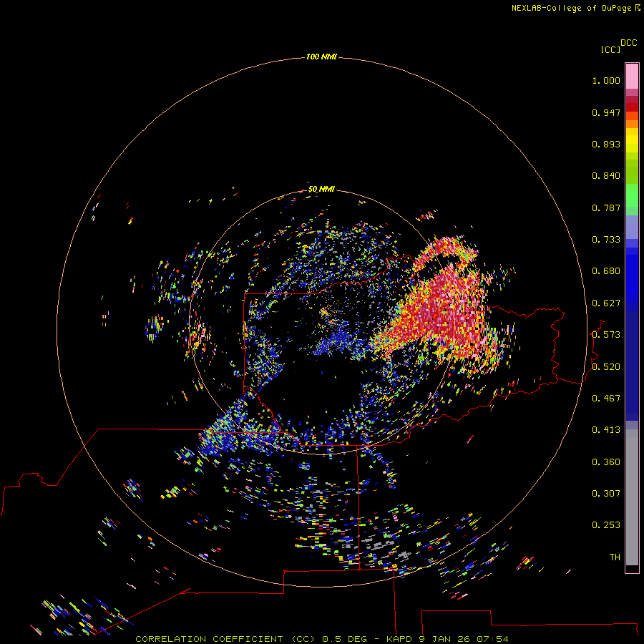Click the 0.307 scale value
This screenshot has height=644, width=644.
606,494
